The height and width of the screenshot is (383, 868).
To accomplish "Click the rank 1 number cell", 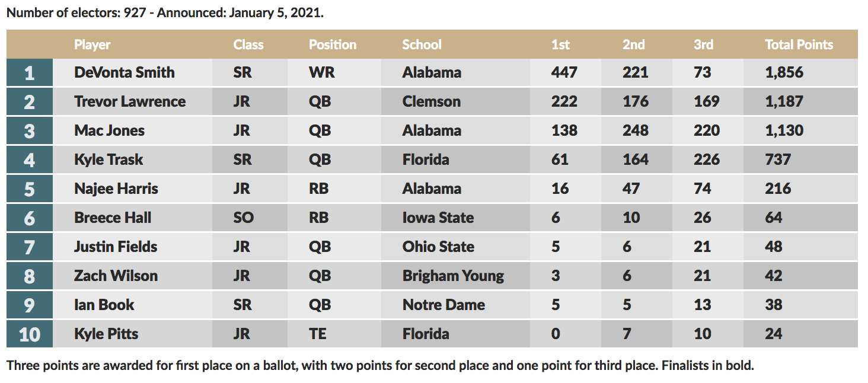I will click(30, 73).
